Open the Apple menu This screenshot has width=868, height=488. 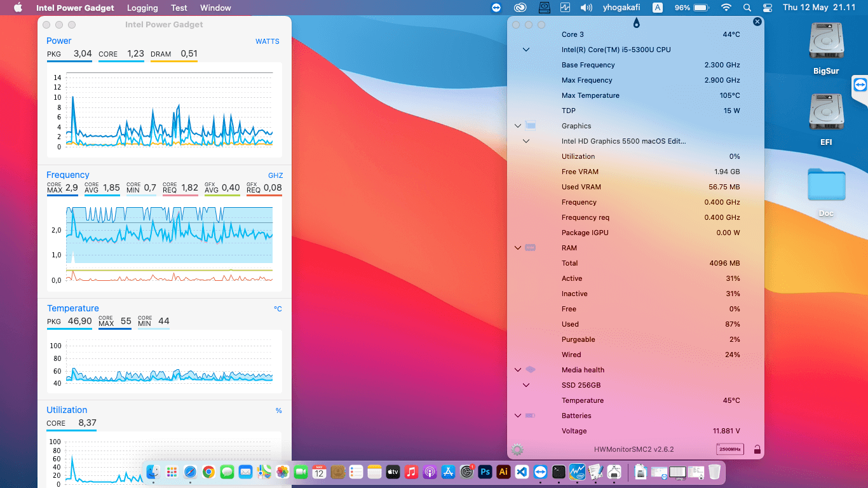[18, 8]
